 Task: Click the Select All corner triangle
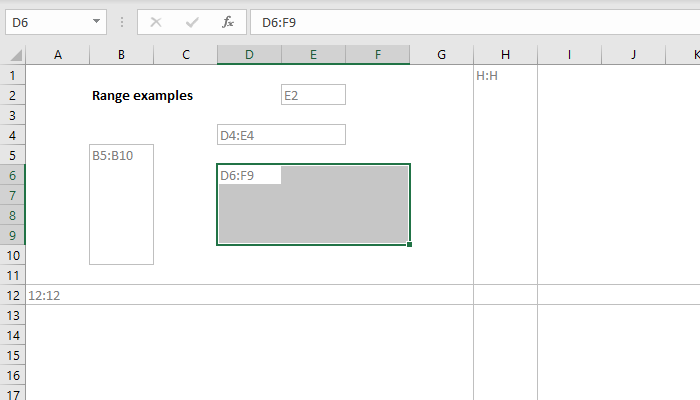(13, 55)
